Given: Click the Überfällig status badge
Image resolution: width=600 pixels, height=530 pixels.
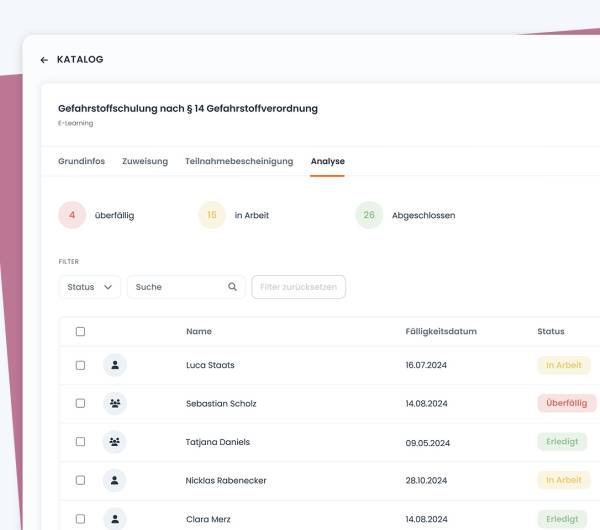Looking at the screenshot, I should (567, 403).
